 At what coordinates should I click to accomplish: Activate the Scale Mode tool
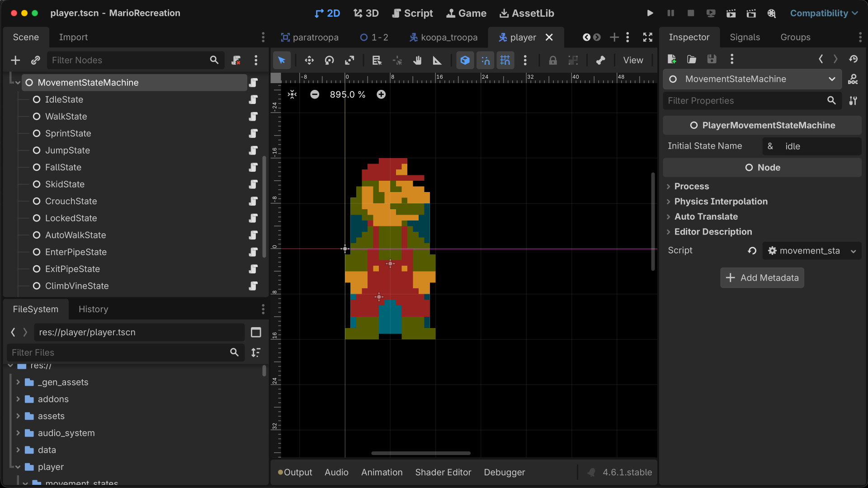(x=349, y=60)
